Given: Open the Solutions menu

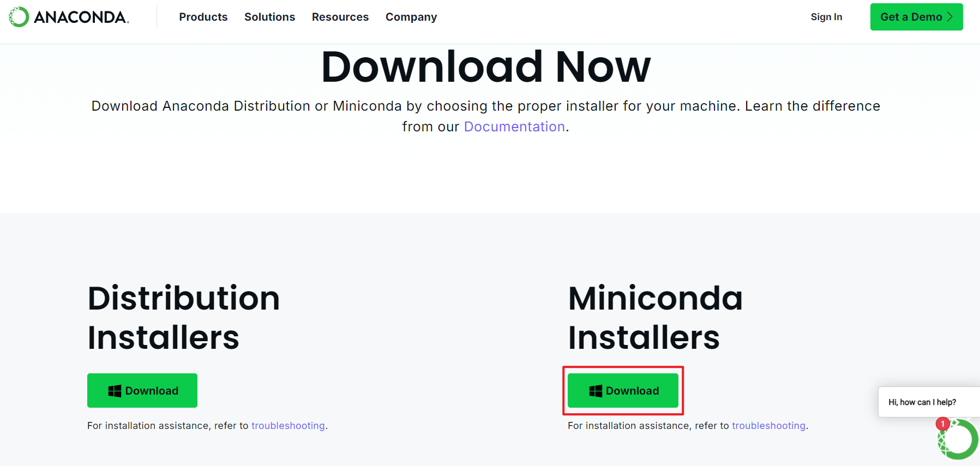Looking at the screenshot, I should [x=270, y=17].
